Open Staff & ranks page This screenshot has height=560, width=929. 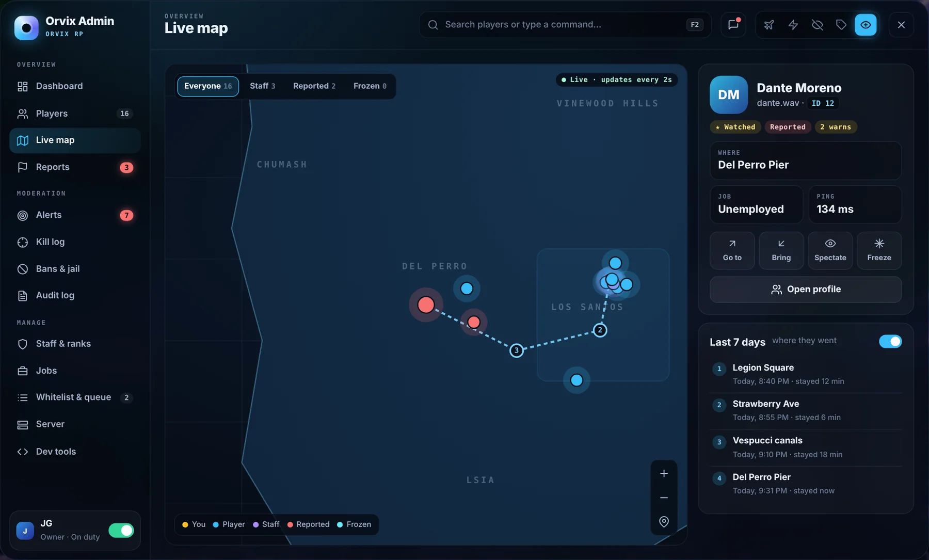tap(75, 344)
